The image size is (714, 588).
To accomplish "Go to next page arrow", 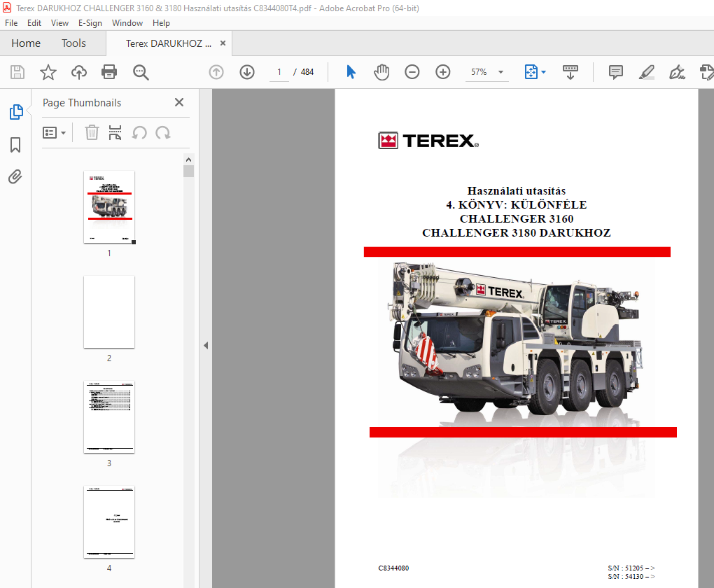I will point(247,72).
